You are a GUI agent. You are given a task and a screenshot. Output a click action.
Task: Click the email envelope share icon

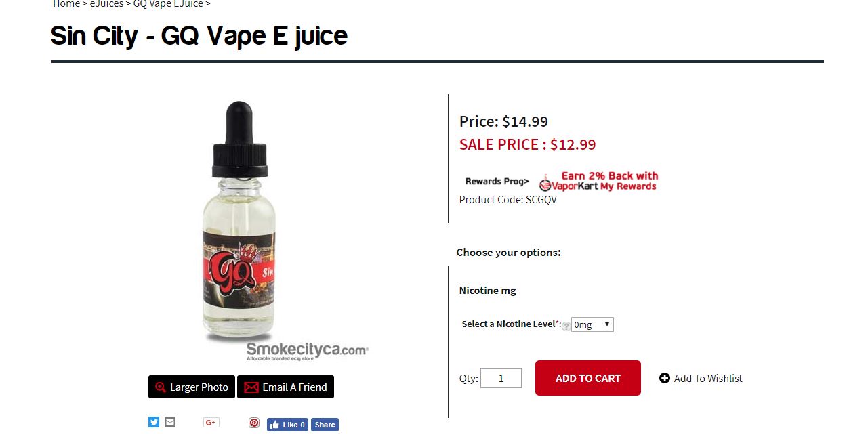point(170,422)
